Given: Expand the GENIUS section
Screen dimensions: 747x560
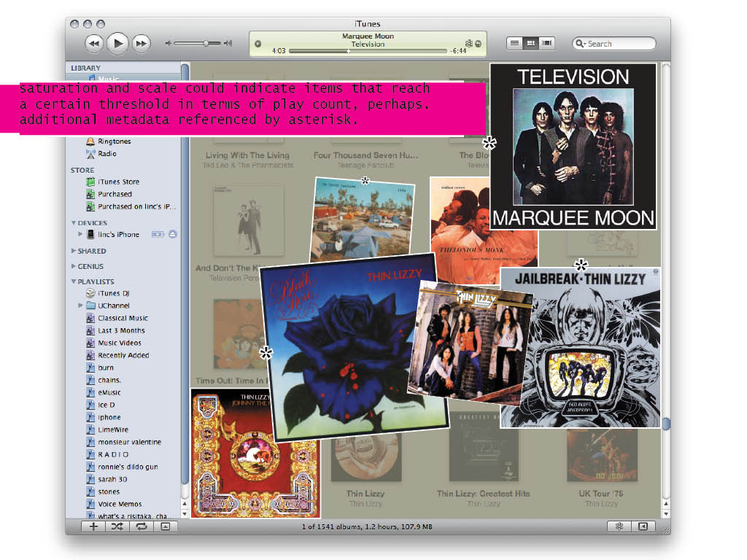Looking at the screenshot, I should click(74, 266).
